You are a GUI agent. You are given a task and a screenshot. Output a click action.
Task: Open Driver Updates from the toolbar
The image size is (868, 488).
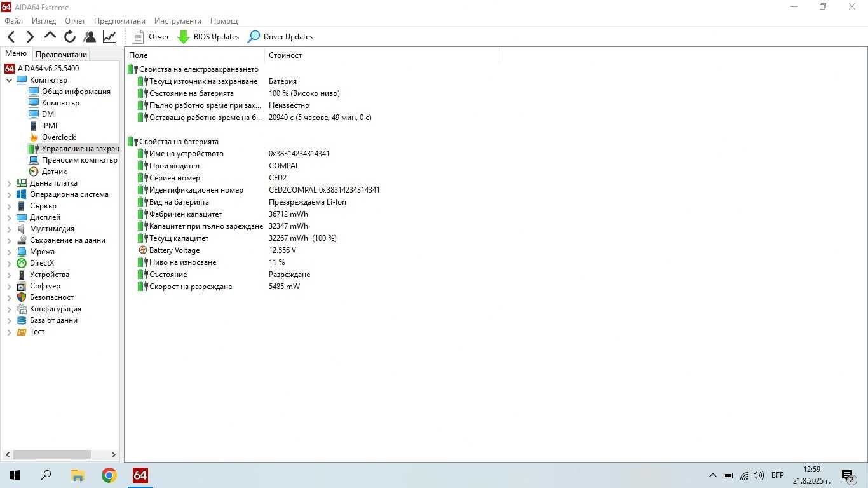[x=280, y=37]
